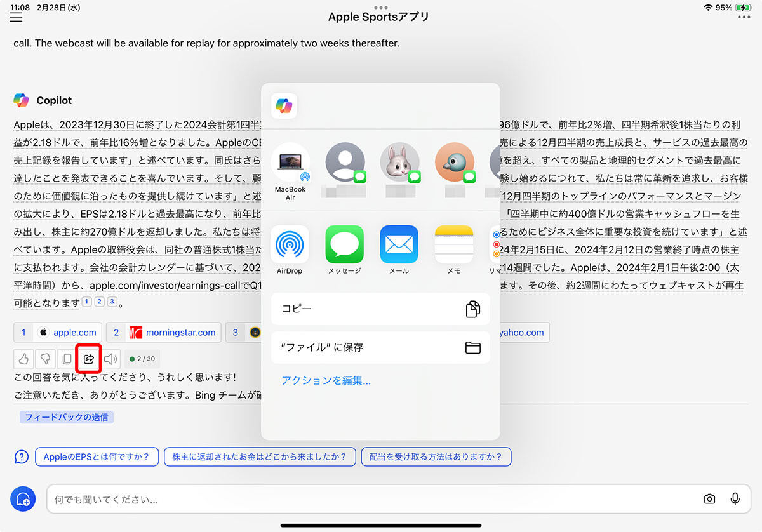This screenshot has width=762, height=532.
Task: Tap the three-dot multitasking control at top center
Action: click(x=381, y=7)
